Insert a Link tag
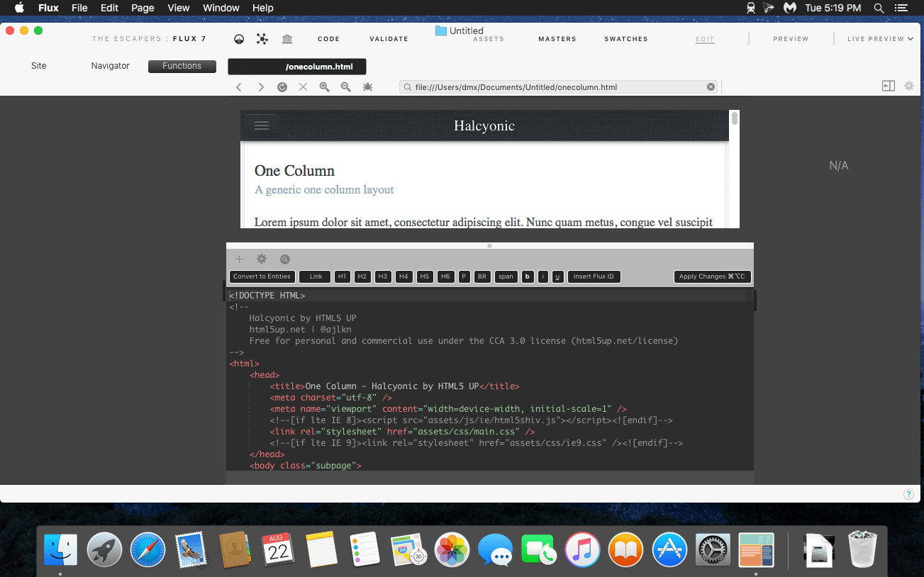 (x=315, y=276)
